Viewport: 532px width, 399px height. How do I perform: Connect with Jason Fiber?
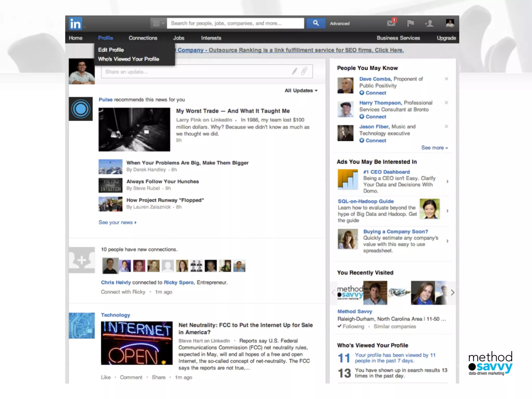pyautogui.click(x=373, y=141)
